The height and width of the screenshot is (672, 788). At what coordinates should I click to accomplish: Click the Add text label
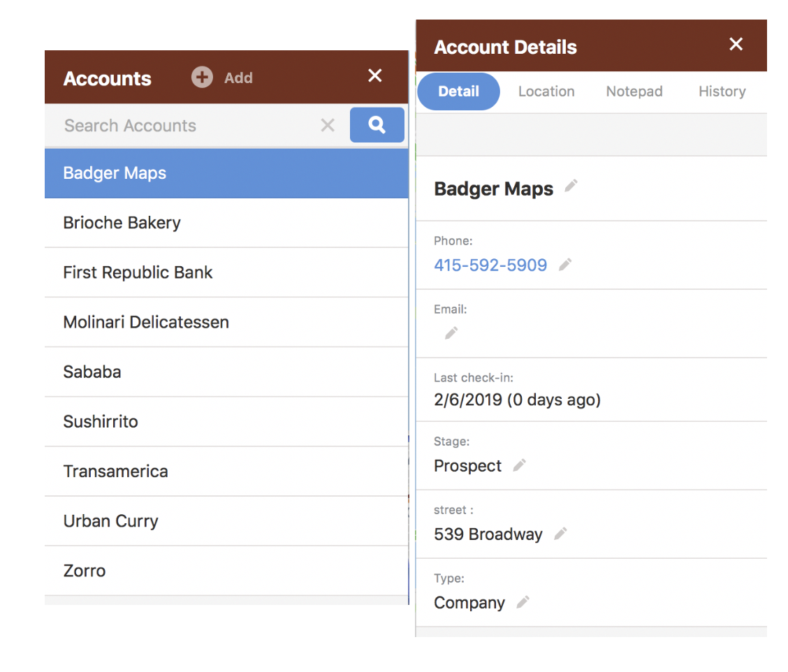pos(238,78)
